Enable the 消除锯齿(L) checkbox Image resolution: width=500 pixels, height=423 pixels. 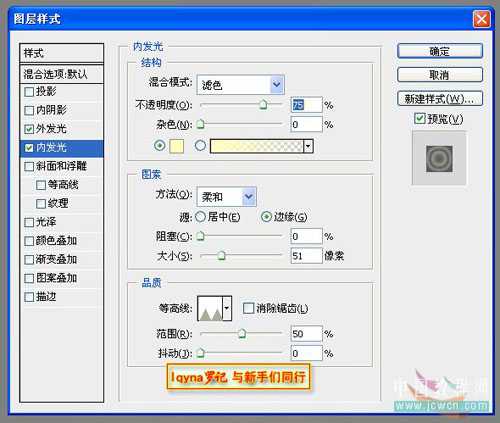click(x=248, y=308)
